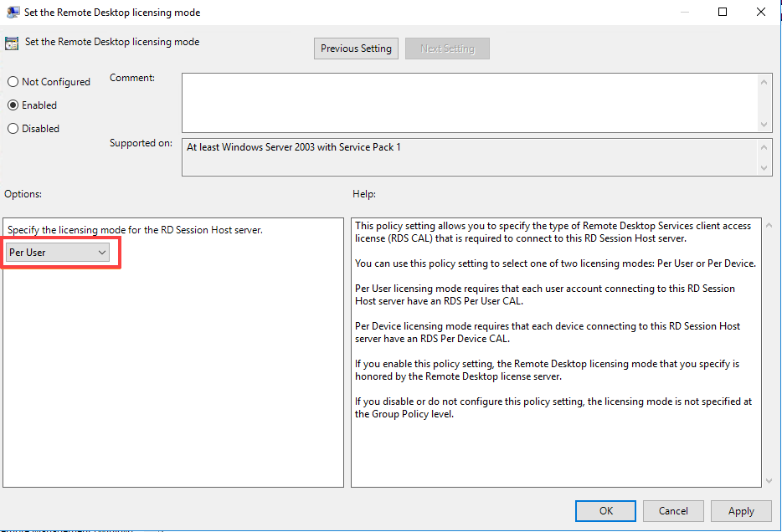This screenshot has width=782, height=532.
Task: Open the Per User licensing mode dropdown
Action: (58, 253)
